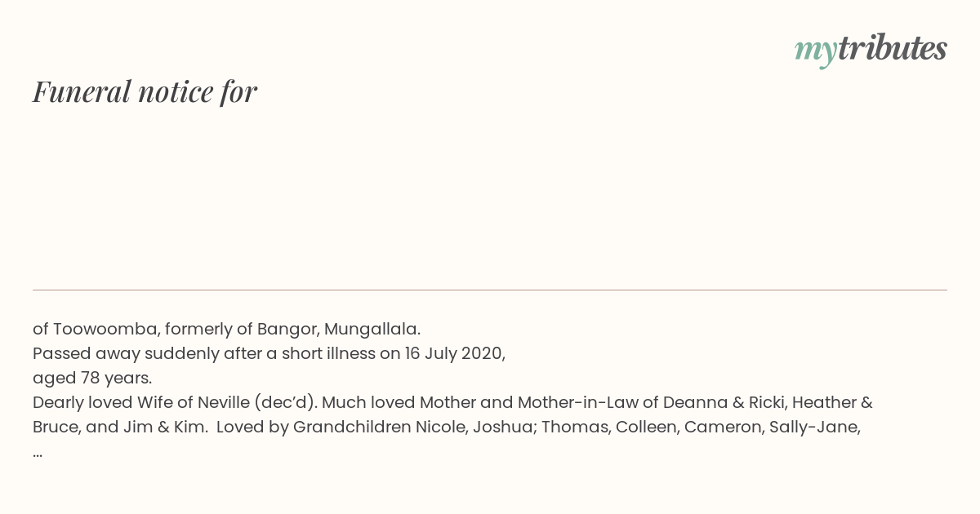
Task: Click the horizontal divider line
Action: (x=490, y=290)
